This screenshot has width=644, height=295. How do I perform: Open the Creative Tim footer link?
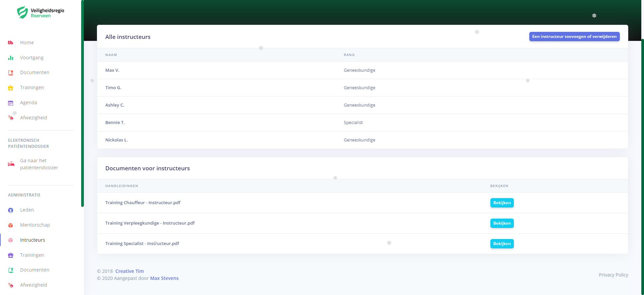click(129, 271)
